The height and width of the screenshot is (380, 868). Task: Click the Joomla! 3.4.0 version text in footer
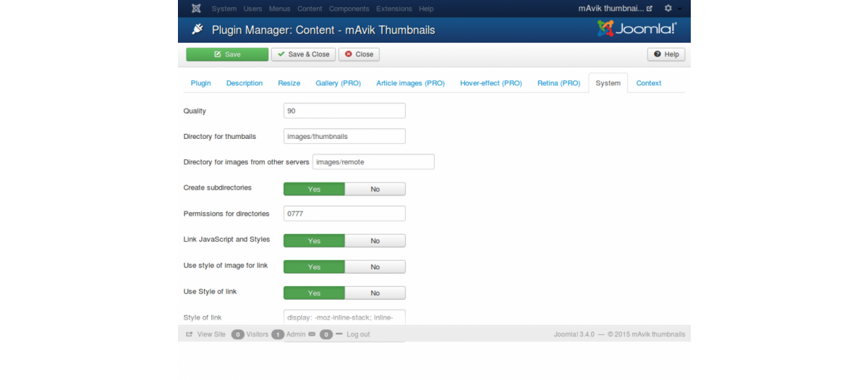click(x=574, y=334)
